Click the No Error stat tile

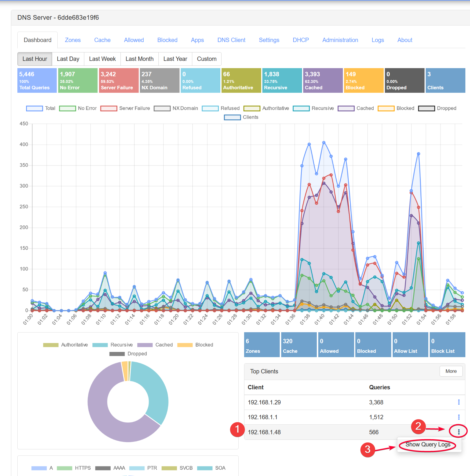pyautogui.click(x=78, y=81)
